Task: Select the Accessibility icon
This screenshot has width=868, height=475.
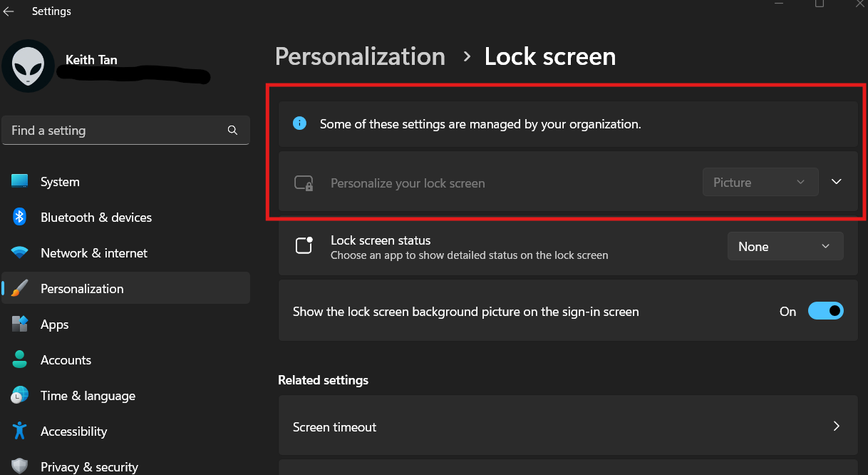Action: [19, 431]
